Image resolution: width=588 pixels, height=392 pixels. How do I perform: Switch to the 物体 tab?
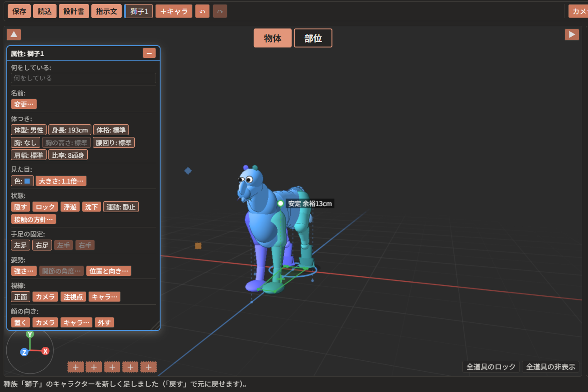272,38
